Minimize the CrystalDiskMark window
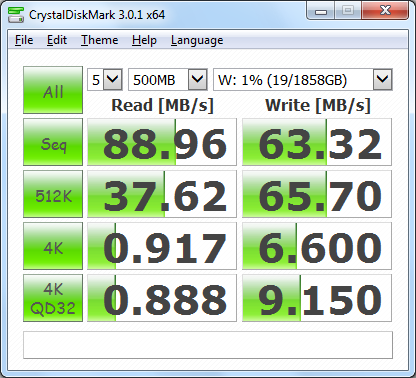 [x=321, y=11]
